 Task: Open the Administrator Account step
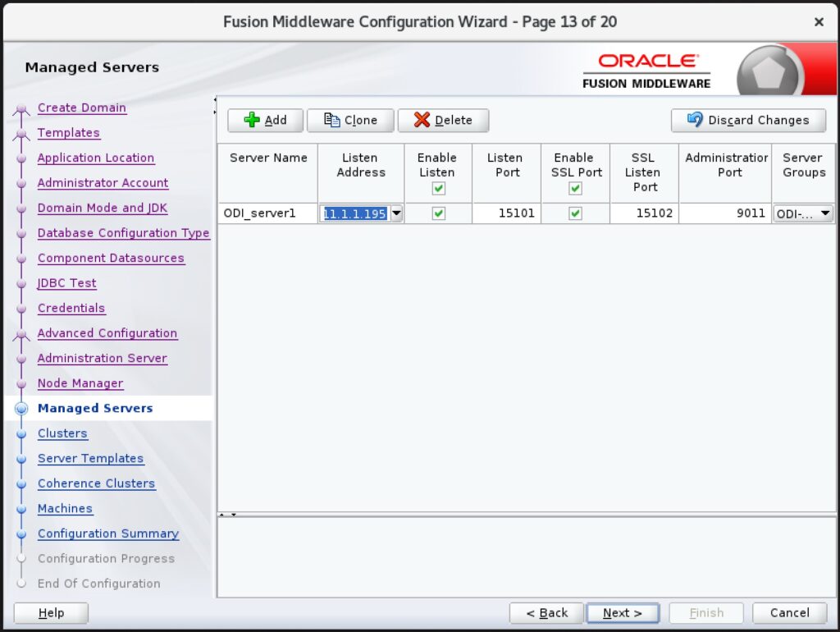tap(103, 183)
